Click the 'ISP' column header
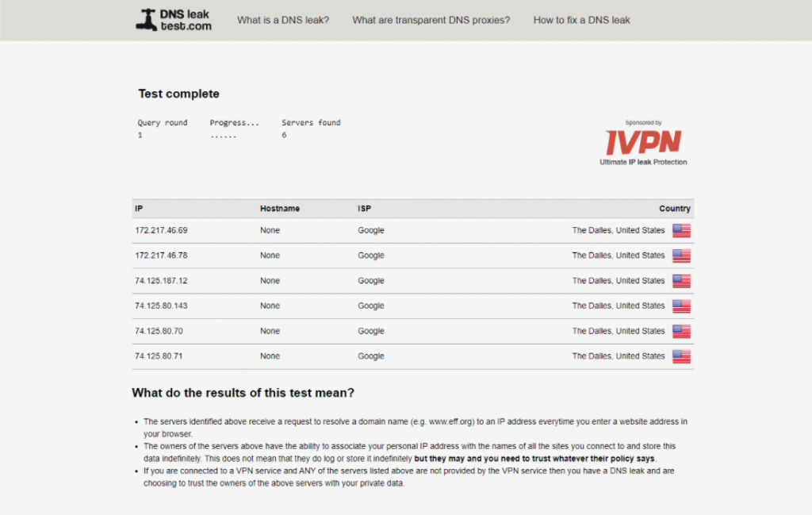The image size is (812, 515). [x=364, y=208]
